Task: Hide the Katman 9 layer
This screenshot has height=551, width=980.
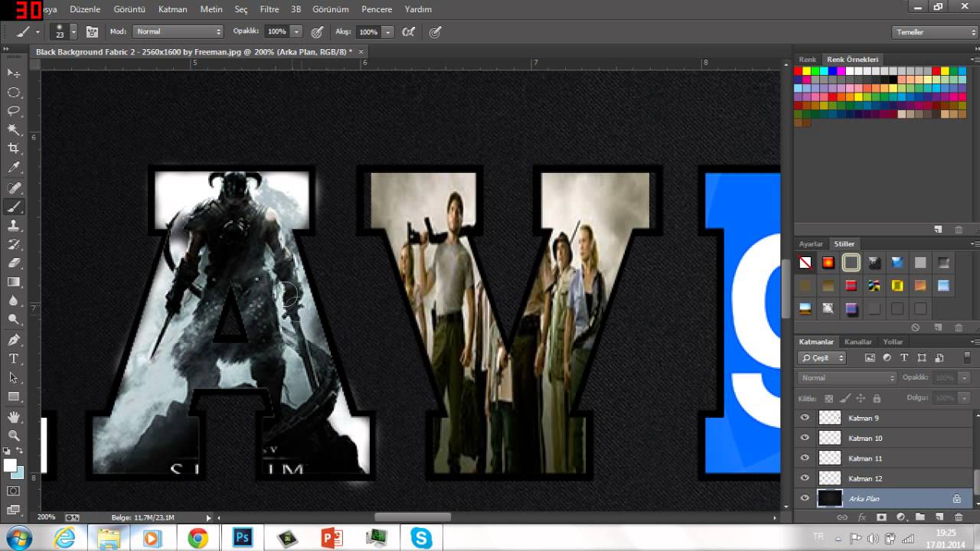Action: pos(805,418)
